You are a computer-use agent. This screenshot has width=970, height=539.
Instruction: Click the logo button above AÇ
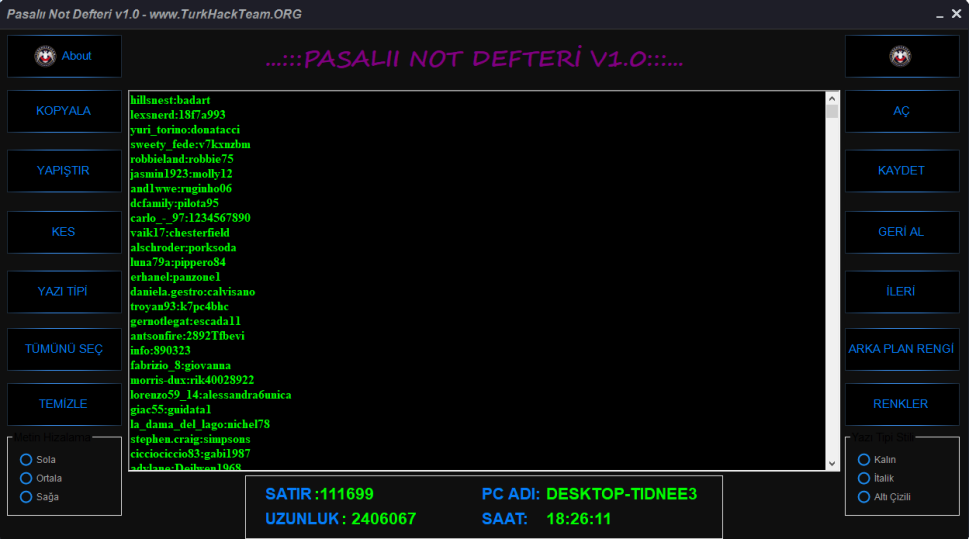(902, 56)
